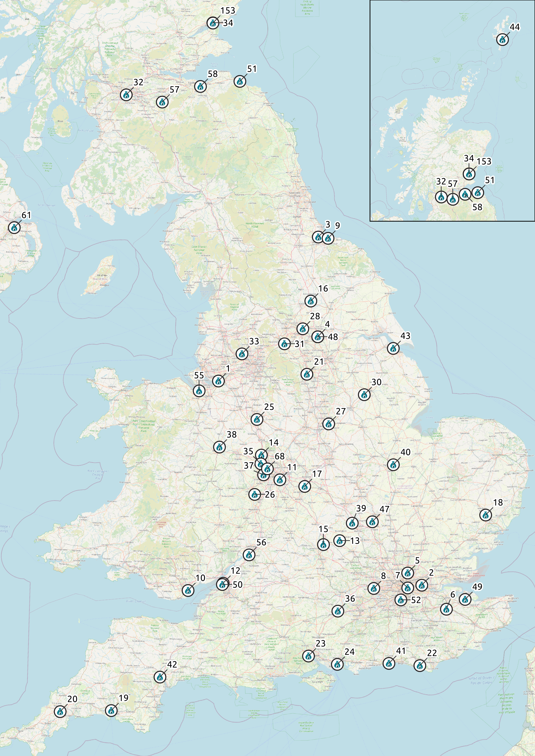The height and width of the screenshot is (756, 535).
Task: Select map marker 16
Action: 311,301
